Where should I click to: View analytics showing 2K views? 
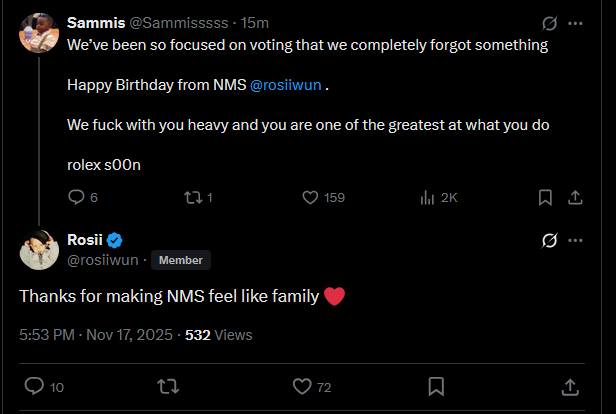(x=428, y=197)
